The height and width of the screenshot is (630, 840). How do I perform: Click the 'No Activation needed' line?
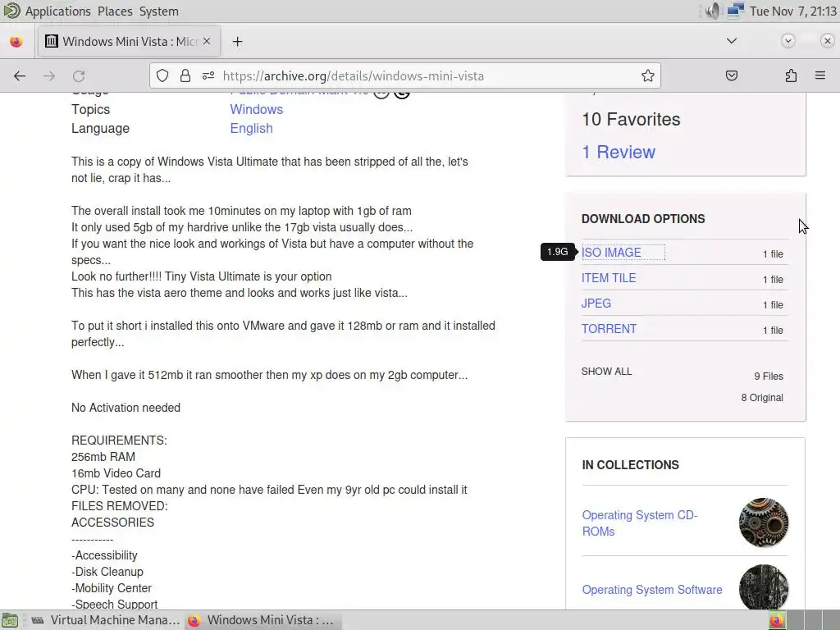click(x=126, y=408)
